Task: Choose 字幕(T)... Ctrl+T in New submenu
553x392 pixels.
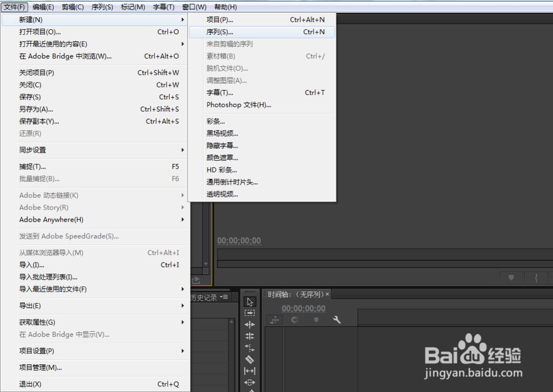Action: 262,93
